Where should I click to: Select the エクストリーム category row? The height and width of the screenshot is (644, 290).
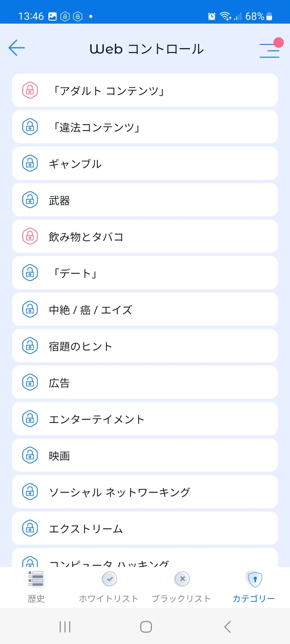point(145,528)
